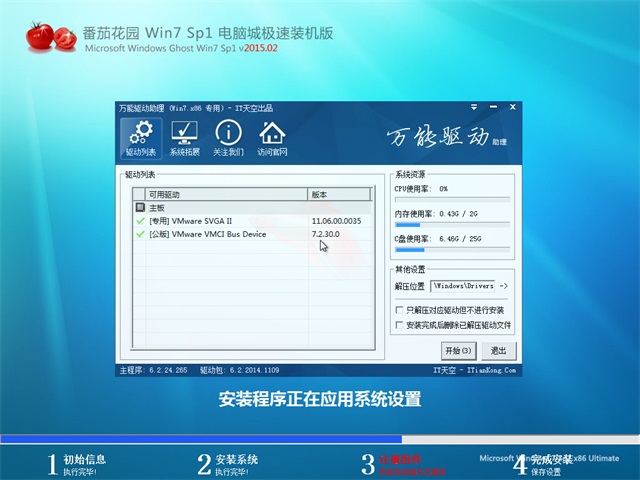Click the 可用驱动 column header
Viewport: 640px width, 480px height.
(x=226, y=195)
